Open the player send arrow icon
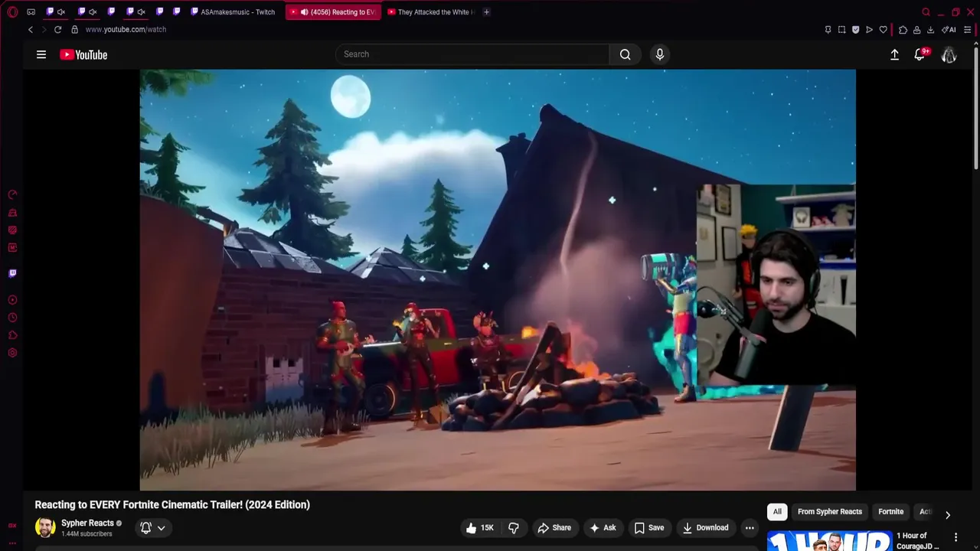This screenshot has width=980, height=551. (869, 29)
